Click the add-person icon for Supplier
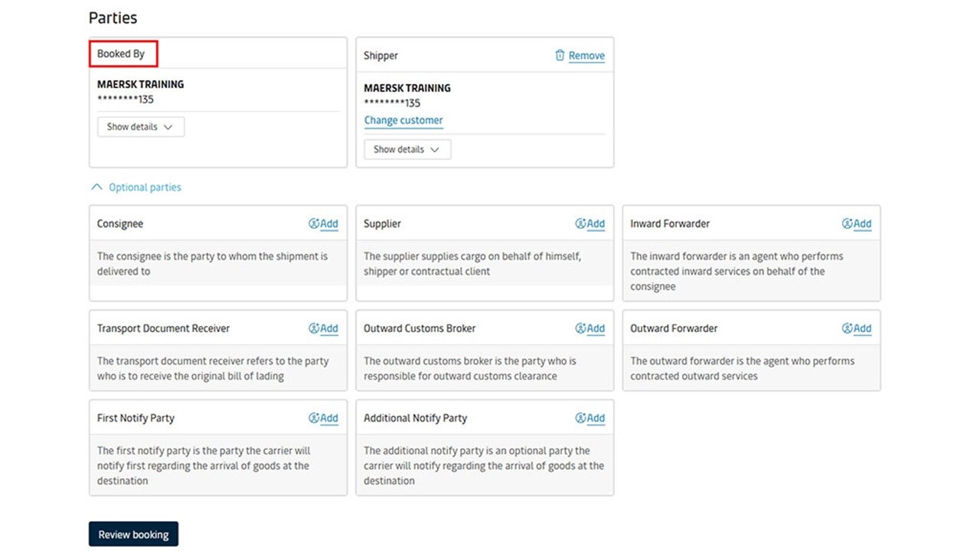 tap(580, 223)
